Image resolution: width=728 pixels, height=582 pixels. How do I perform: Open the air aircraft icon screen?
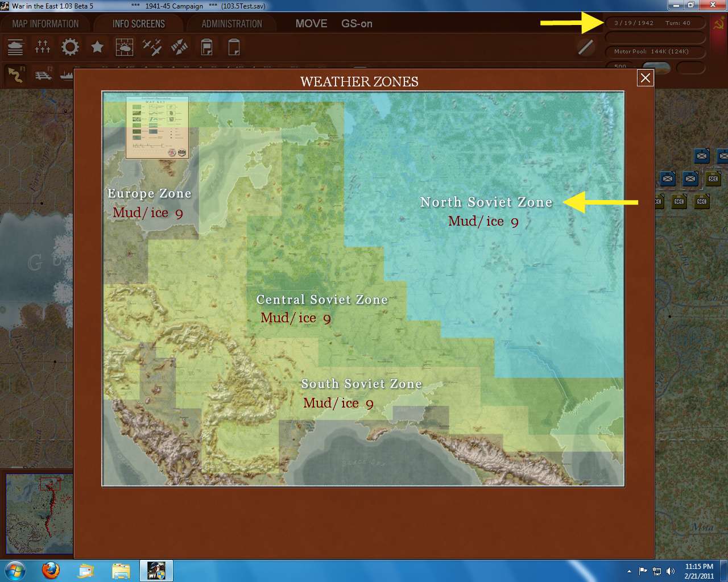pyautogui.click(x=152, y=47)
